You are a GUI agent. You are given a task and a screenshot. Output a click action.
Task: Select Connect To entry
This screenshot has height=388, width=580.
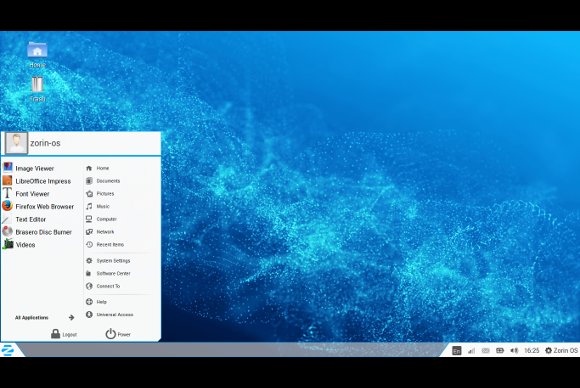point(103,286)
